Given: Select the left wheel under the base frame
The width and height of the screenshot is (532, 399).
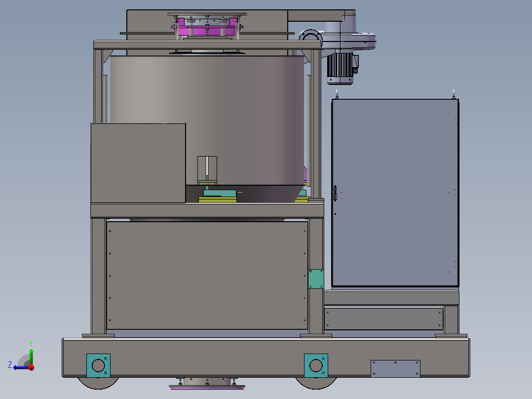Looking at the screenshot, I should coord(98,383).
